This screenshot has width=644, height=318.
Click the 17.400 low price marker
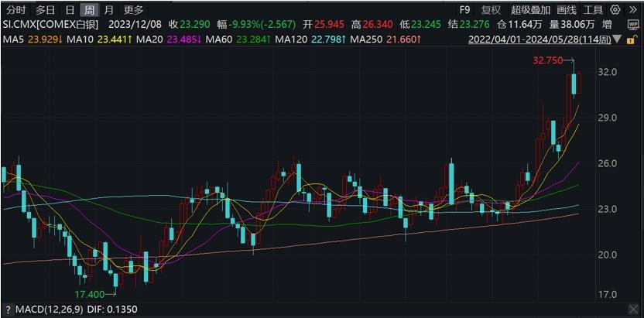tap(89, 294)
